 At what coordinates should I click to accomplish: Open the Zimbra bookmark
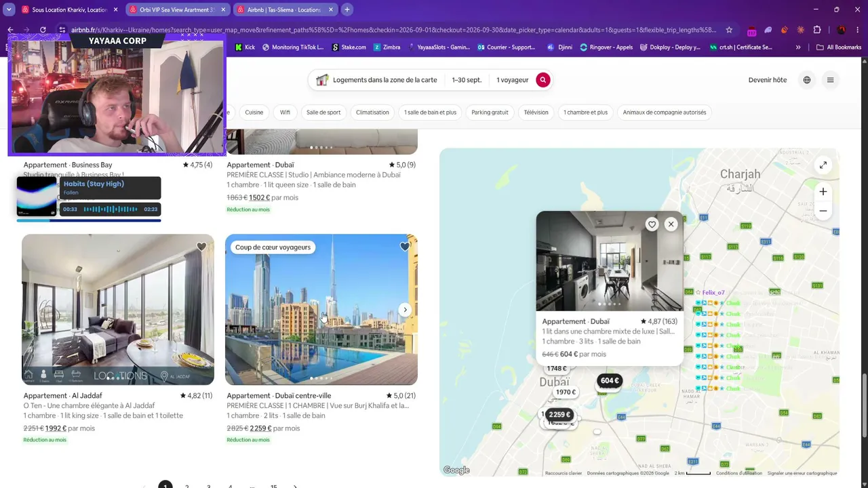click(x=386, y=47)
